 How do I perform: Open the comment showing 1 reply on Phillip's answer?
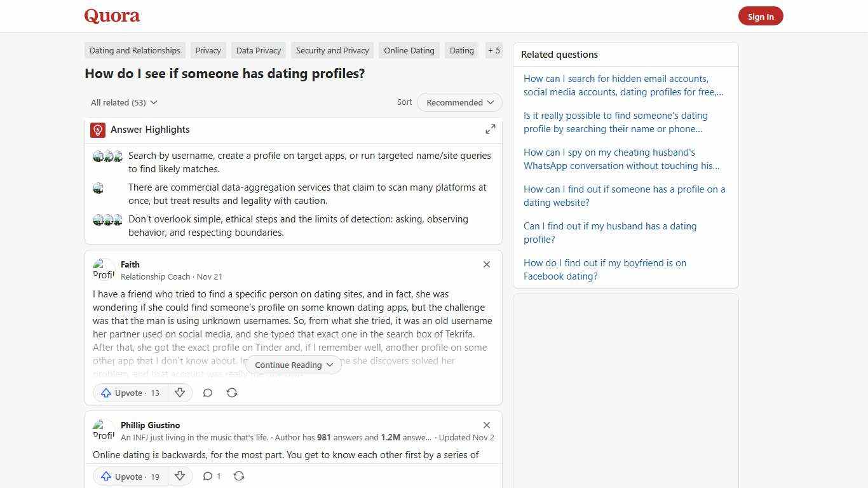[x=212, y=476]
